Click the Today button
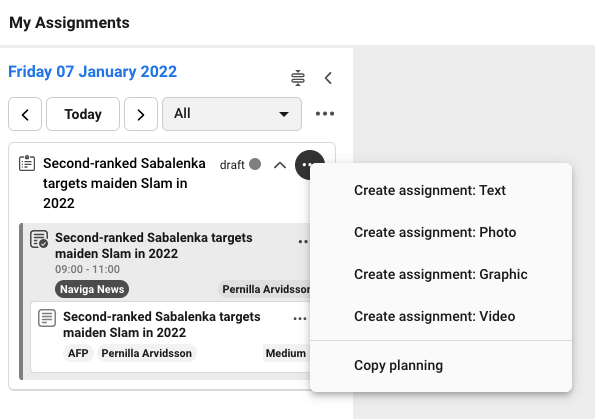Screen dimensions: 595x419 point(83,114)
